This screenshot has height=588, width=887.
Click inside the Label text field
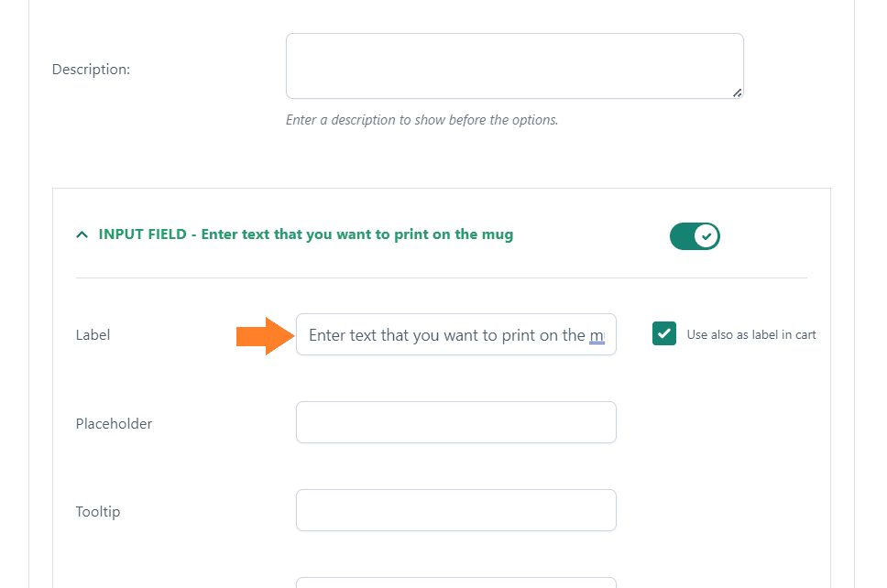tap(456, 334)
